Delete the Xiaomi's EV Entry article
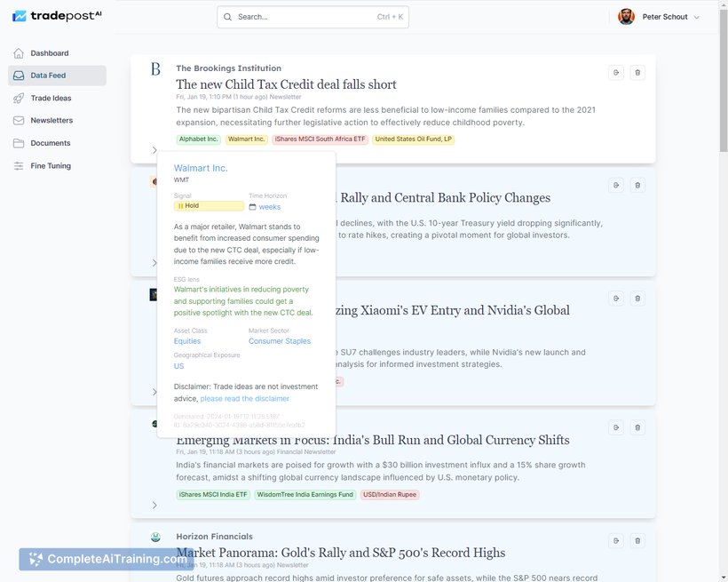The width and height of the screenshot is (728, 582). [x=637, y=299]
